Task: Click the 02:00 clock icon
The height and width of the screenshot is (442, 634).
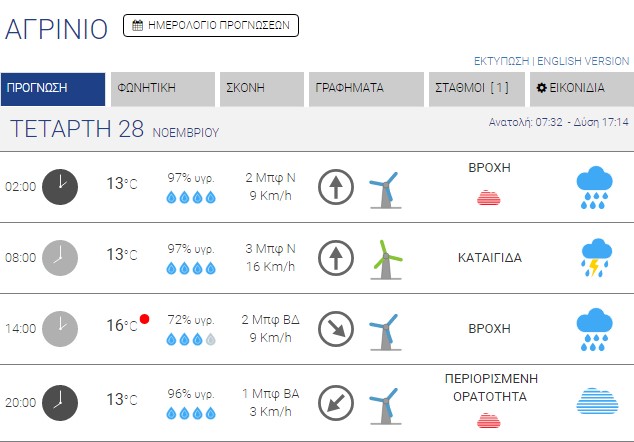Action: click(x=60, y=186)
